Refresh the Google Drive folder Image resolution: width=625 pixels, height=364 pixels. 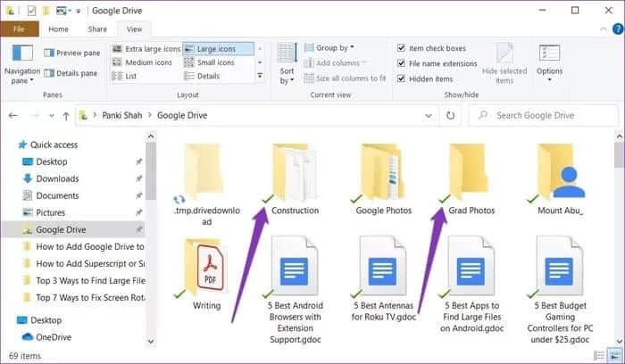point(450,115)
